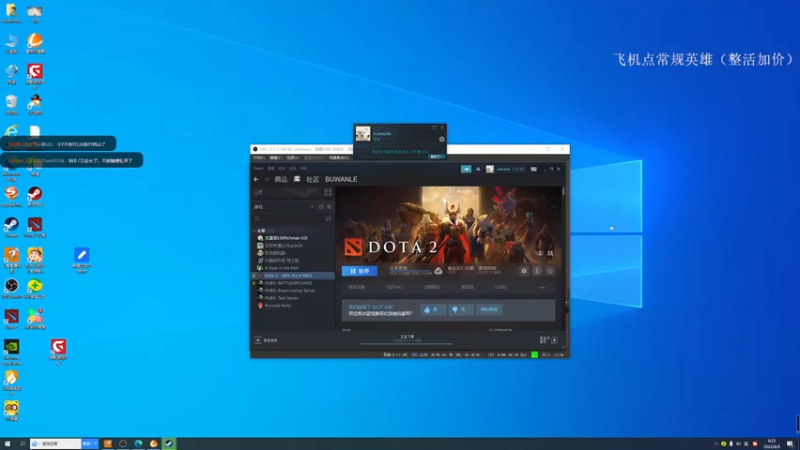800x450 pixels.
Task: Click the Dota 2 favorite star icon
Action: [x=550, y=271]
